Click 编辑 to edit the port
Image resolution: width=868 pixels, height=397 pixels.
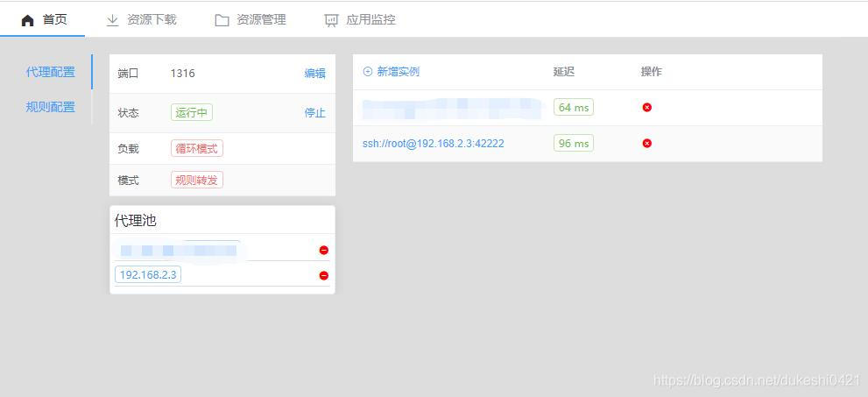tap(315, 73)
